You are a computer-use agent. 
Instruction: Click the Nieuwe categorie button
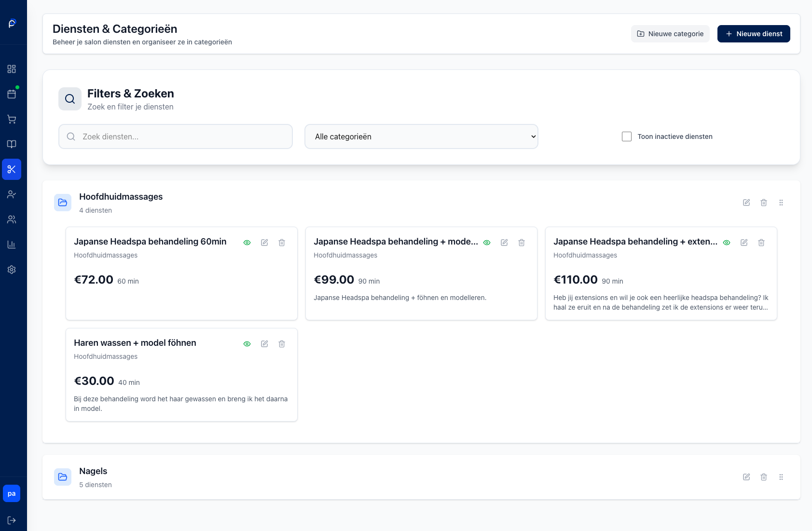[670, 34]
